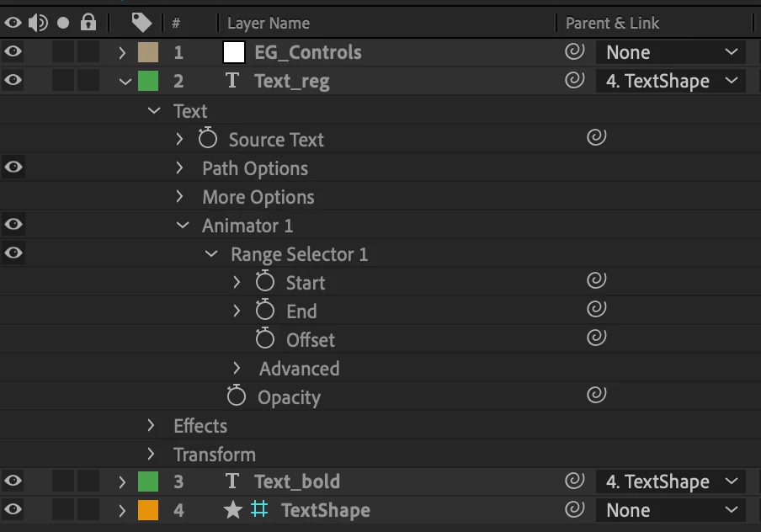
Task: Toggle the TextShape layer eye icon
Action: [13, 510]
